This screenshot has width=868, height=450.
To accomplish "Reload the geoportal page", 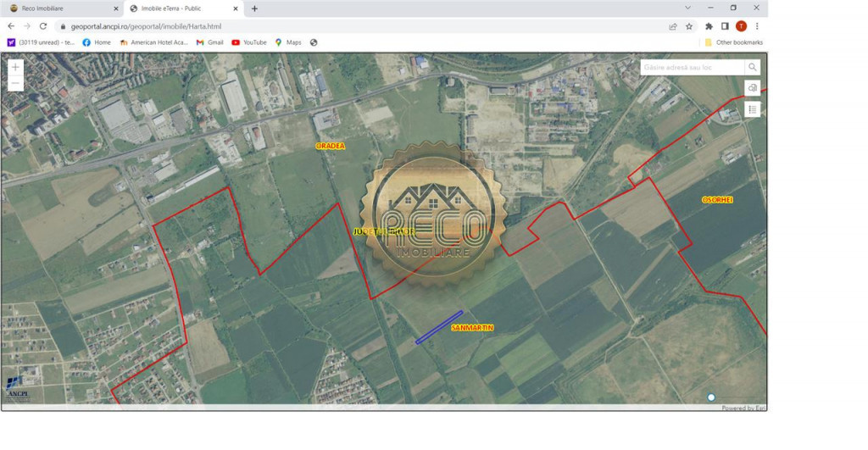I will [x=43, y=26].
